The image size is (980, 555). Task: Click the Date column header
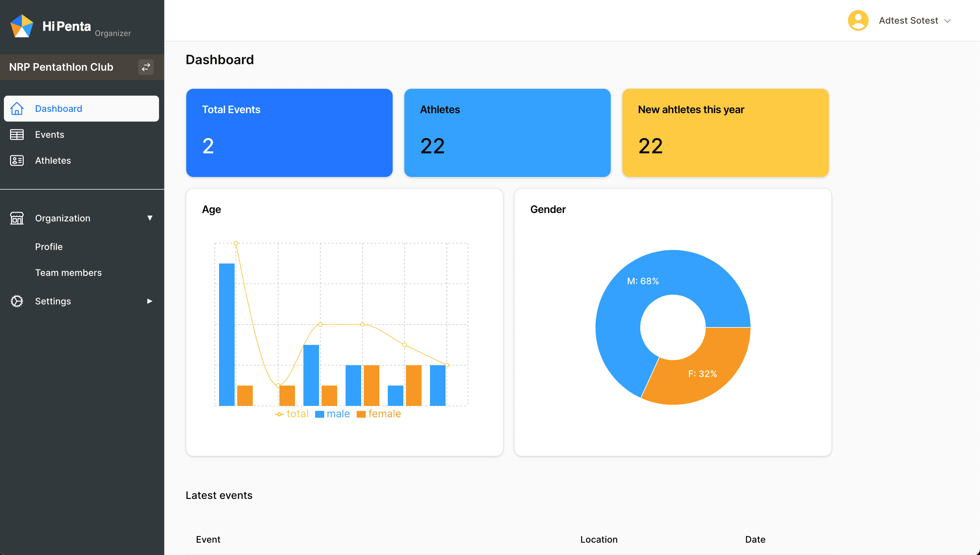coord(755,539)
